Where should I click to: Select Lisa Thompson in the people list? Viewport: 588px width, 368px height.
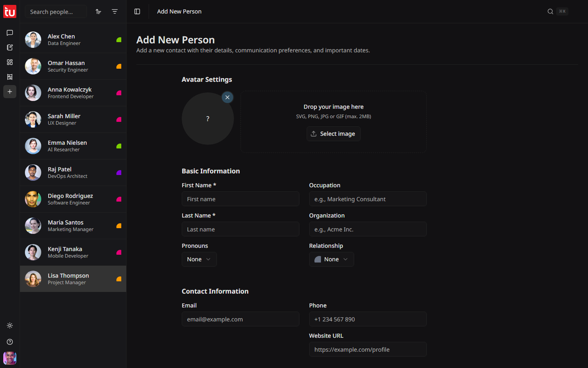[73, 279]
